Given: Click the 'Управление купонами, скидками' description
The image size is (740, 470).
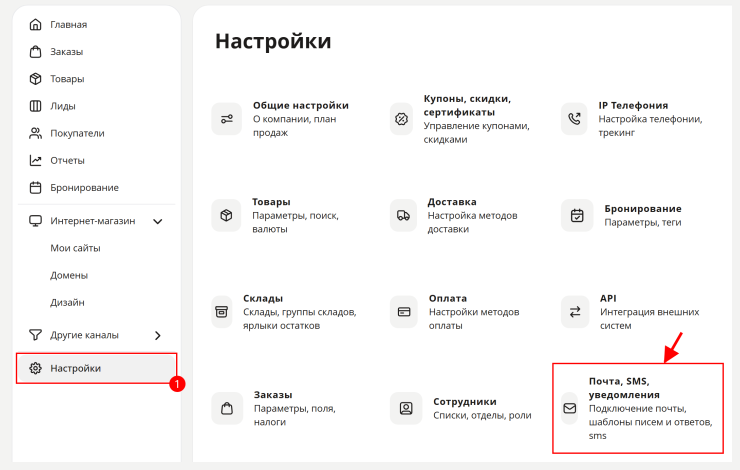Looking at the screenshot, I should click(x=477, y=133).
